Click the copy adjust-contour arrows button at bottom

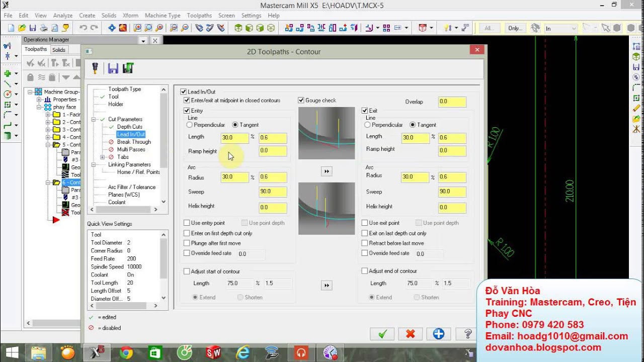(327, 286)
